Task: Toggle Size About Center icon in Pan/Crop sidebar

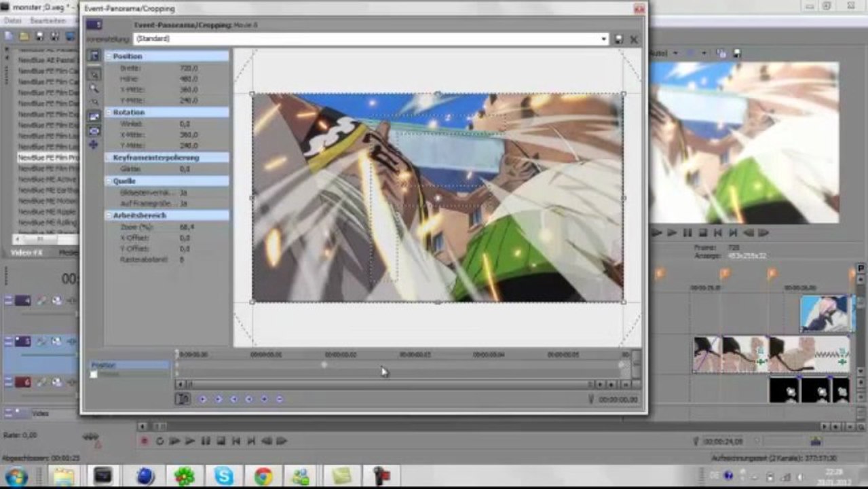Action: click(x=94, y=130)
